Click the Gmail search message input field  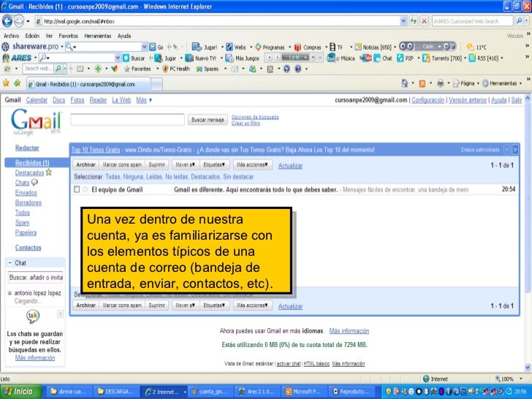[x=128, y=120]
